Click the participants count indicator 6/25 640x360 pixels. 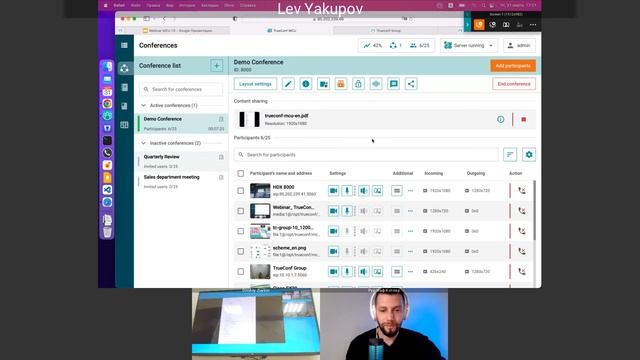tap(420, 46)
